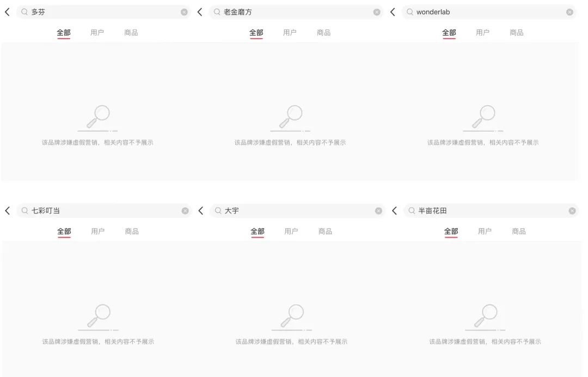Clear the wonderlab search box
The height and width of the screenshot is (377, 588).
point(569,12)
